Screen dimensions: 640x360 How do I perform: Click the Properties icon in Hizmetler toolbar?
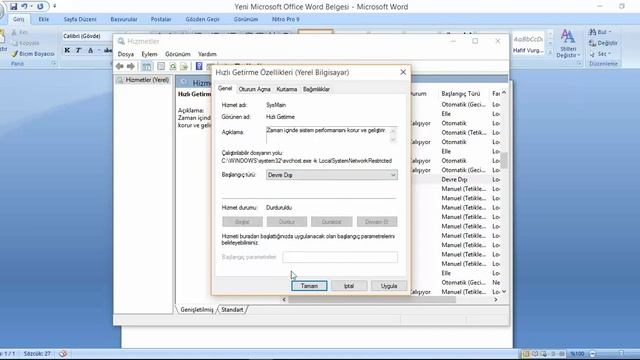pos(161,66)
